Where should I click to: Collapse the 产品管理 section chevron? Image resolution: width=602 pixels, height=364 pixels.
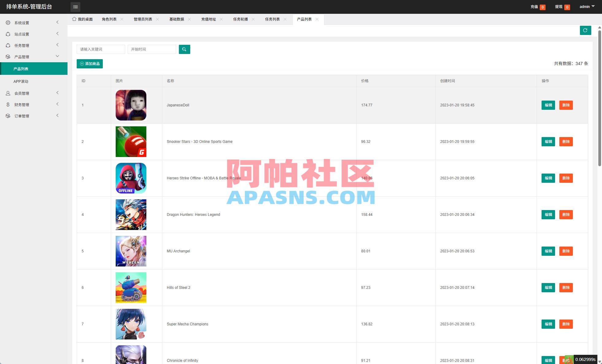pos(57,56)
